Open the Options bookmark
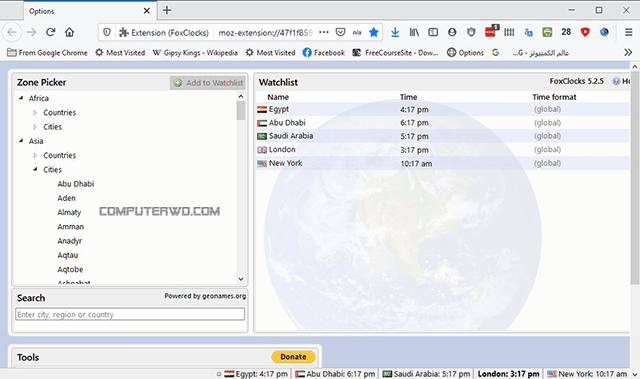 (x=465, y=53)
